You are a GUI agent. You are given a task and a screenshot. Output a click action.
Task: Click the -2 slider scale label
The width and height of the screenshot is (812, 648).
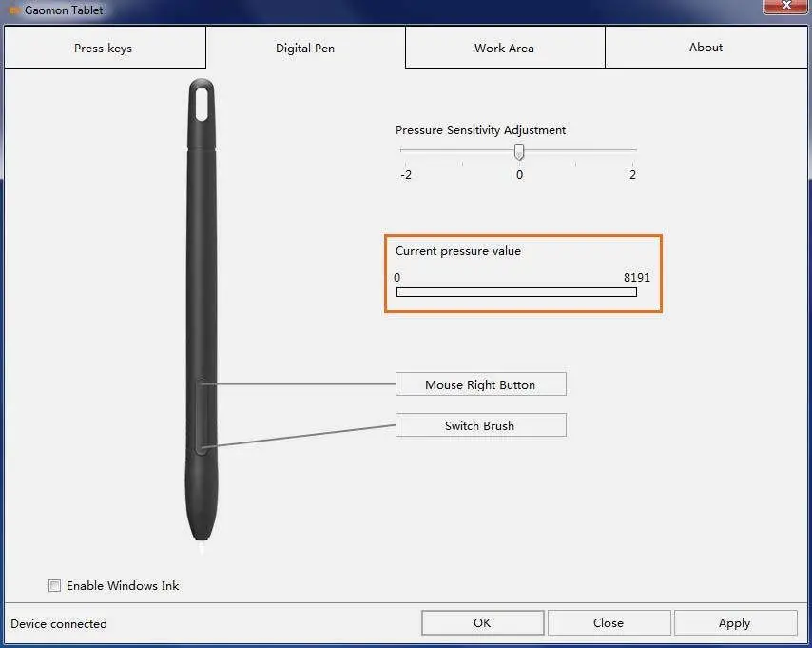pos(406,175)
